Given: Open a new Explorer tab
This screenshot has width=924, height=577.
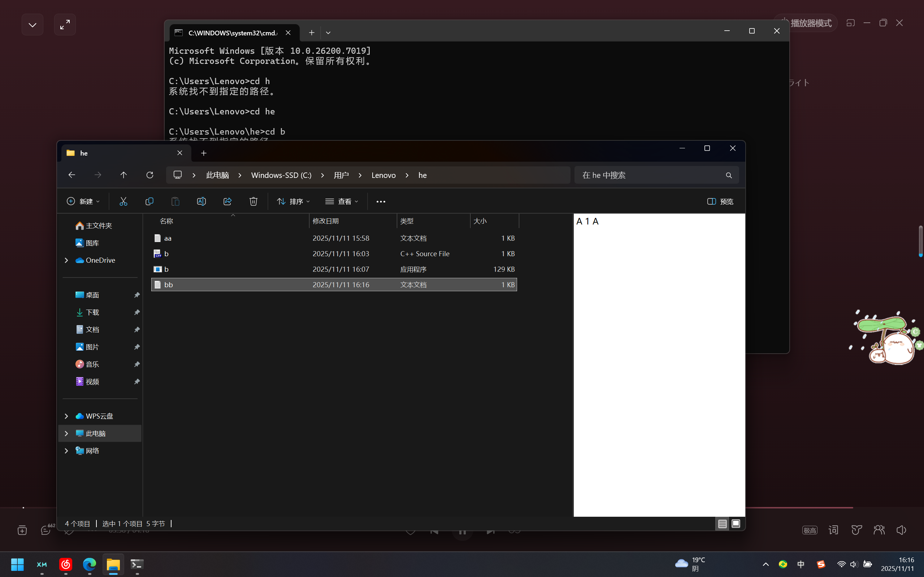Looking at the screenshot, I should pos(204,153).
